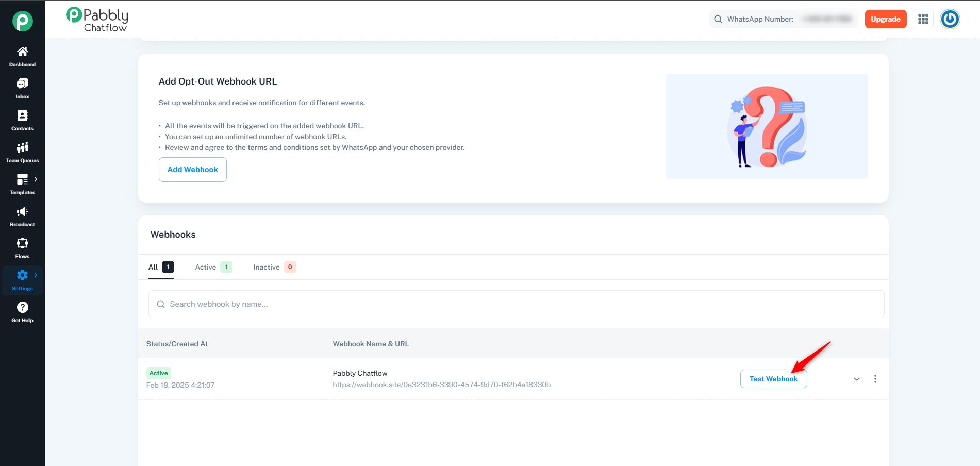Click the green Pabbly logo at the sidebar top

tap(22, 21)
